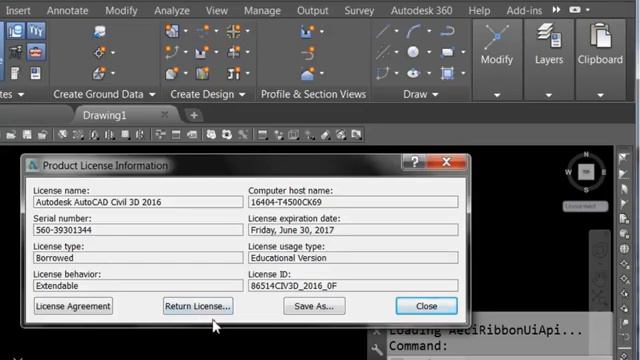The width and height of the screenshot is (640, 360).
Task: Select the Circle draw tool
Action: coord(413,52)
